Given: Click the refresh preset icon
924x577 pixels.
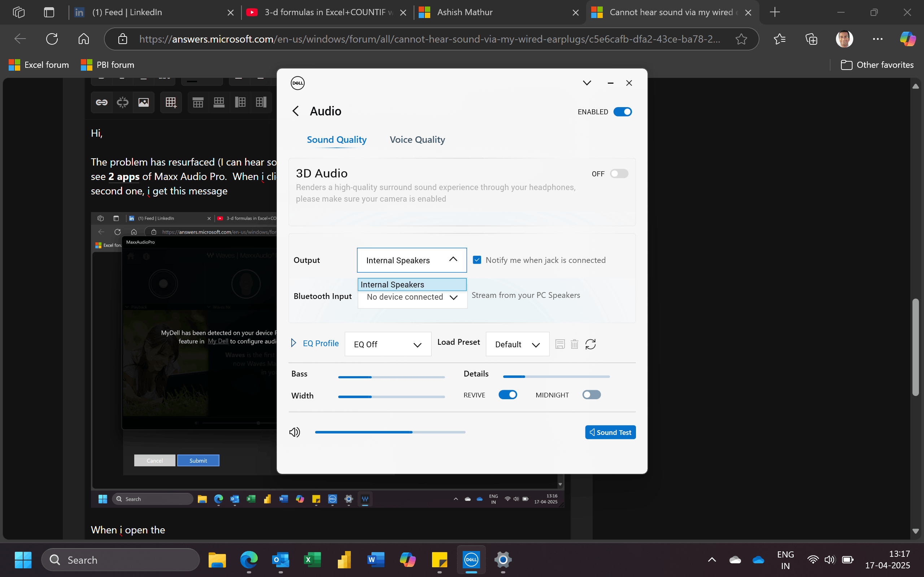Looking at the screenshot, I should click(590, 344).
